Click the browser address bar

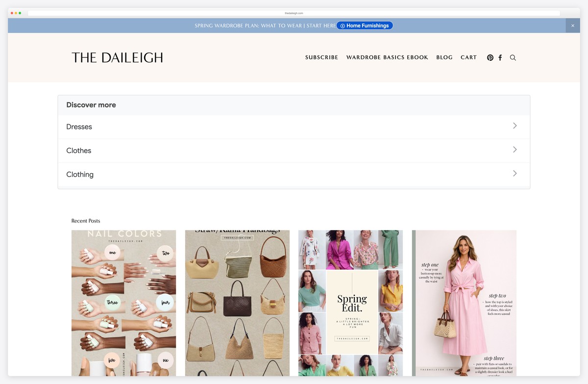click(x=294, y=13)
